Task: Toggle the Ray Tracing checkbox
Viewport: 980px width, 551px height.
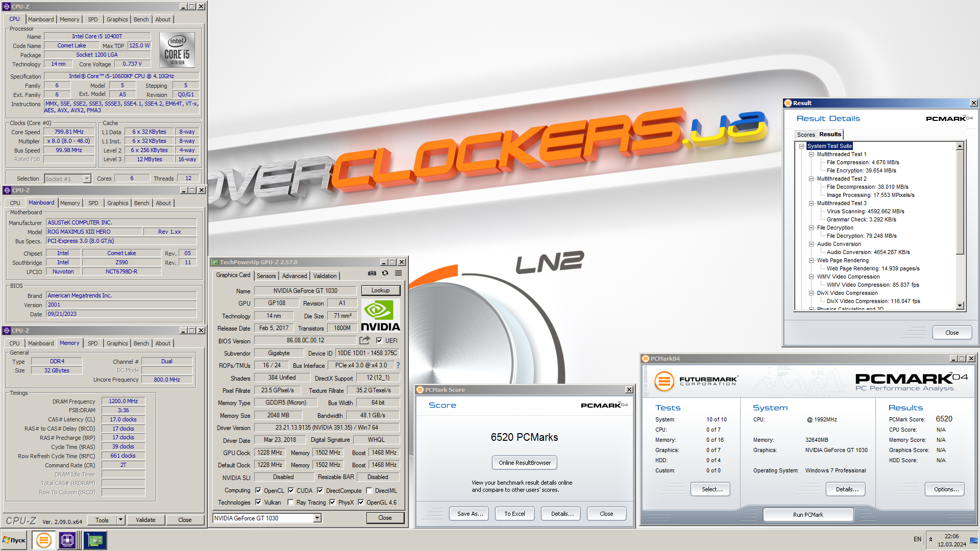Action: pos(290,502)
